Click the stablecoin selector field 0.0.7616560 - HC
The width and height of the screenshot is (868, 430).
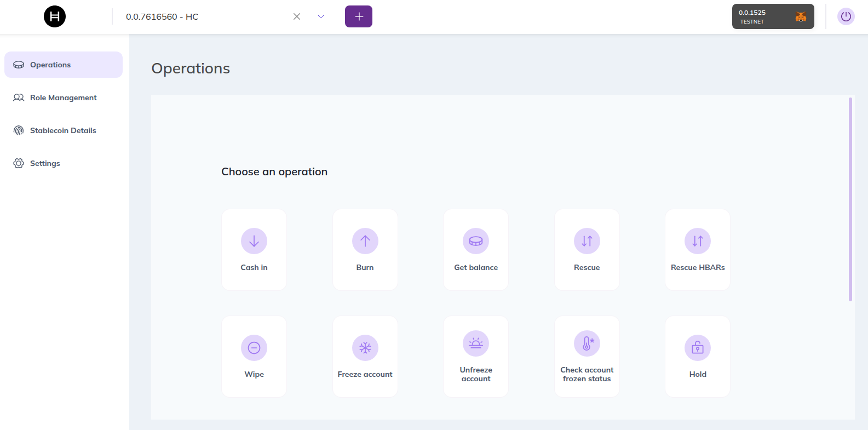[x=203, y=16]
